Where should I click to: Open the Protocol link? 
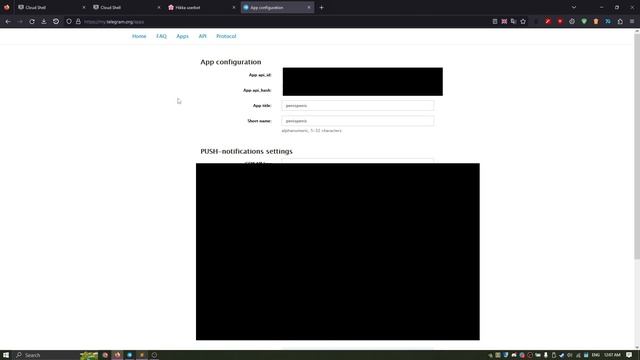[x=226, y=36]
